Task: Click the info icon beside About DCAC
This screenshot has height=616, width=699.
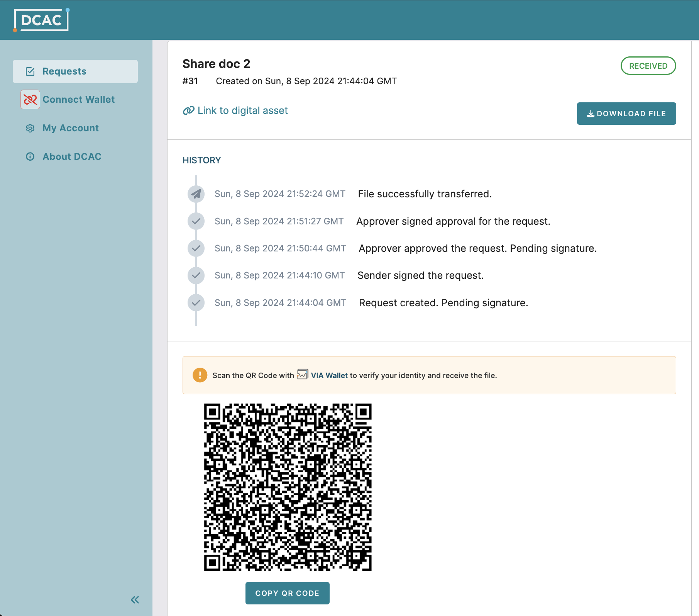Action: [x=30, y=156]
